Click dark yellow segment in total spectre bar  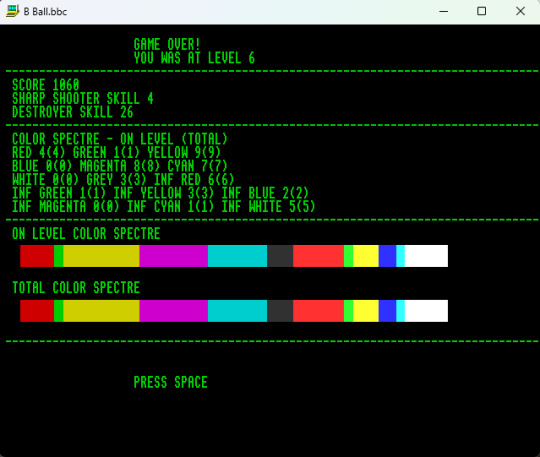click(x=101, y=311)
